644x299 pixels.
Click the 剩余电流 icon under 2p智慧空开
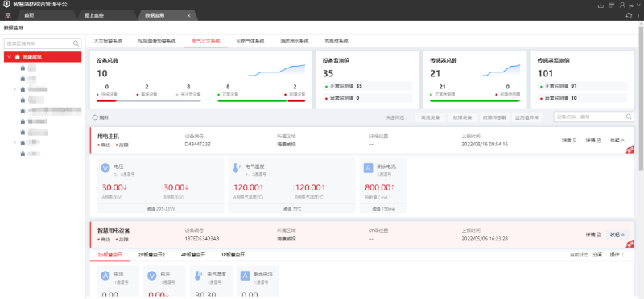[246, 276]
